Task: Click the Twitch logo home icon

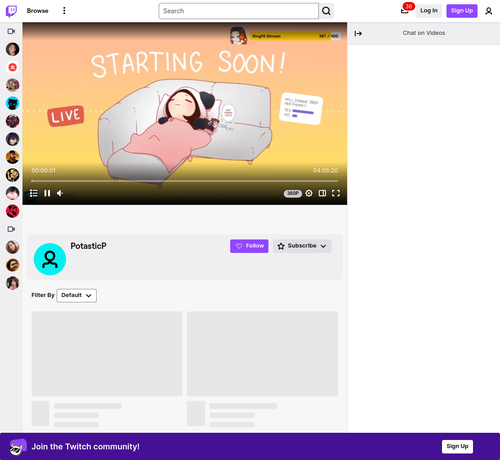Action: coord(11,11)
